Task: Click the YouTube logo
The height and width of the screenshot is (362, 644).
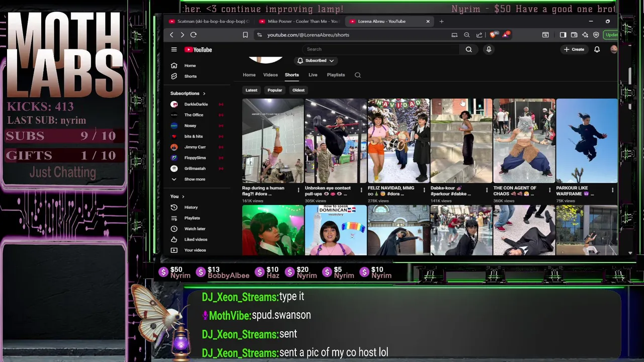Action: click(198, 49)
